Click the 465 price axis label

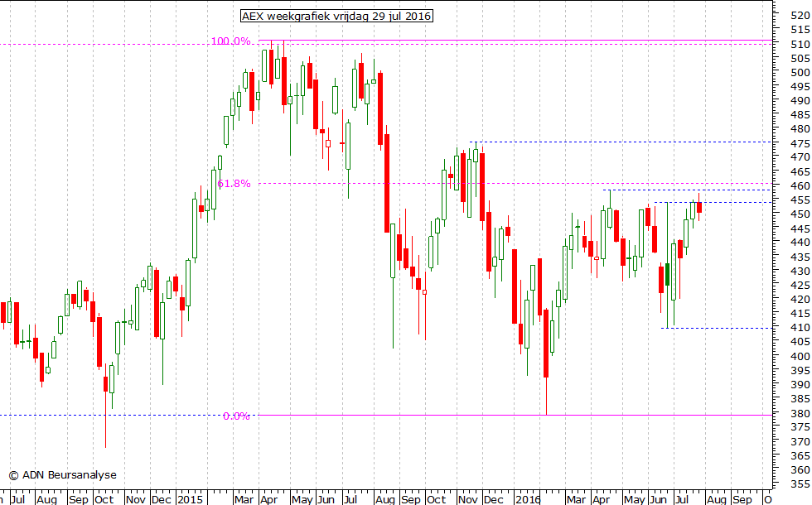[x=800, y=172]
